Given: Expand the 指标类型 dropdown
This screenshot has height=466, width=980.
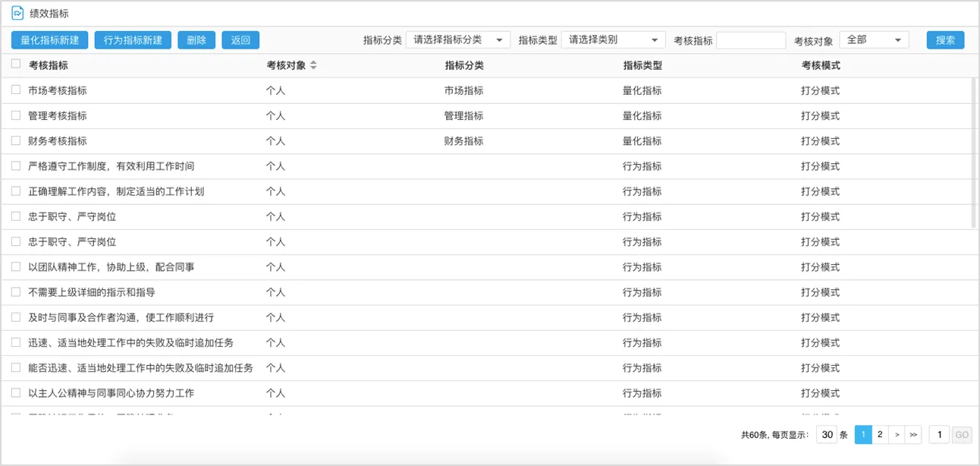Looking at the screenshot, I should pyautogui.click(x=613, y=40).
